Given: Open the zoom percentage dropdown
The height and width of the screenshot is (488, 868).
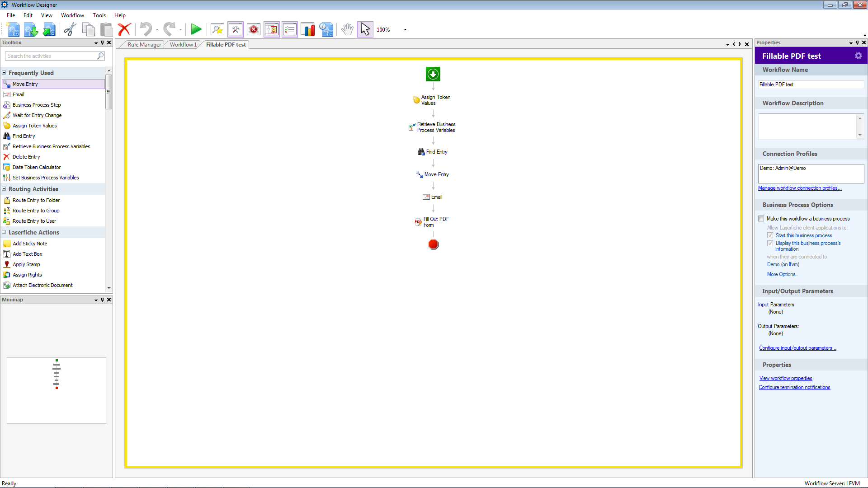Looking at the screenshot, I should 405,30.
